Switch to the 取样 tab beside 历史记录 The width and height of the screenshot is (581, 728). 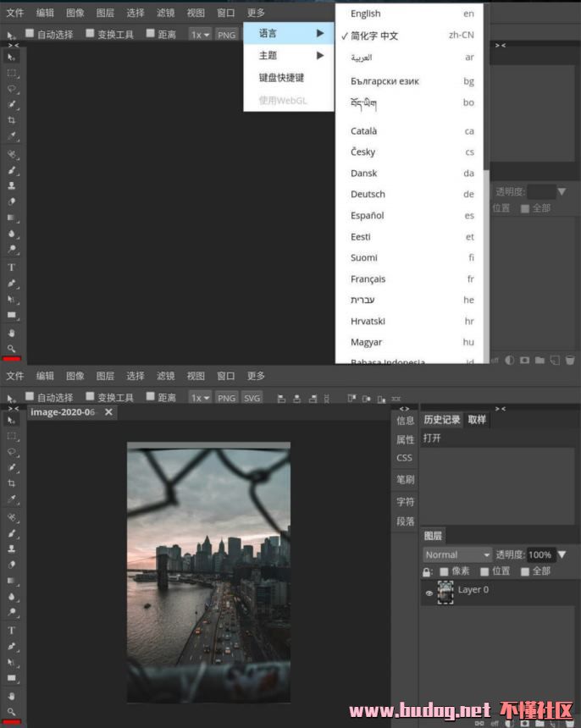477,419
